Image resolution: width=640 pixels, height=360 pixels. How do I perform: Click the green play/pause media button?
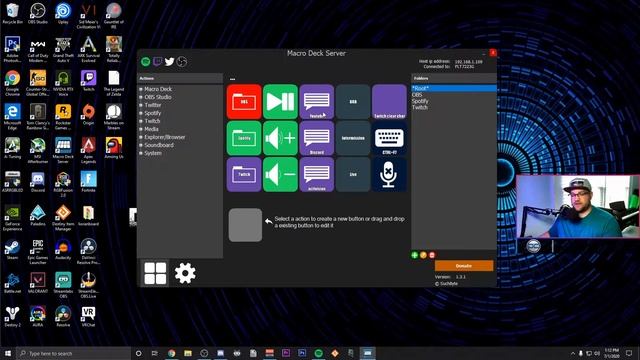click(x=280, y=102)
